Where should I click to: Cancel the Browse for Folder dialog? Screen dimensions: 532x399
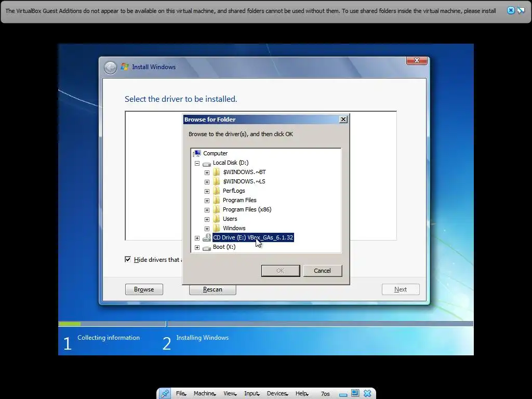322,271
